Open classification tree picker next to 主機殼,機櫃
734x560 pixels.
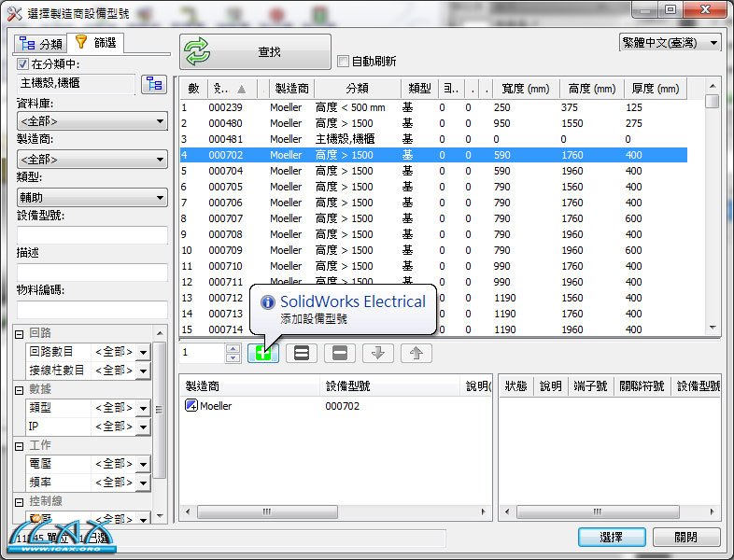pos(154,84)
